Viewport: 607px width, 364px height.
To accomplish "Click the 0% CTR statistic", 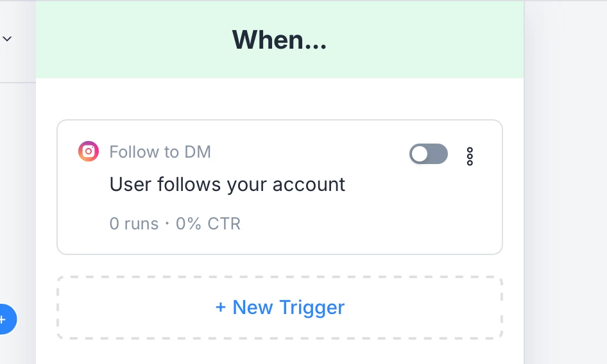I will [x=208, y=224].
